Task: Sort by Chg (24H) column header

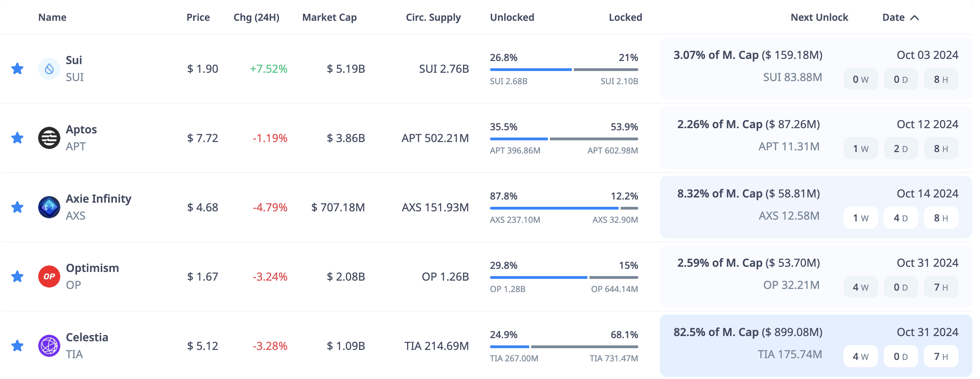Action: tap(256, 17)
